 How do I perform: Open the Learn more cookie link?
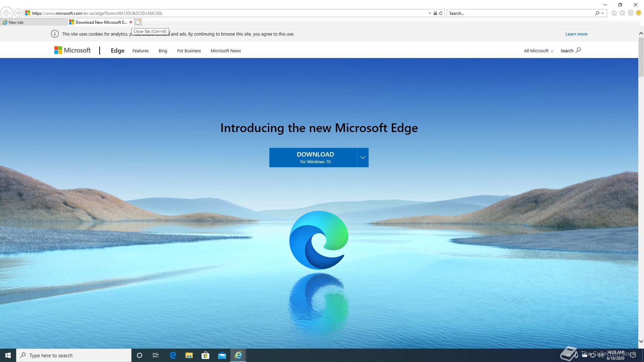coord(576,34)
